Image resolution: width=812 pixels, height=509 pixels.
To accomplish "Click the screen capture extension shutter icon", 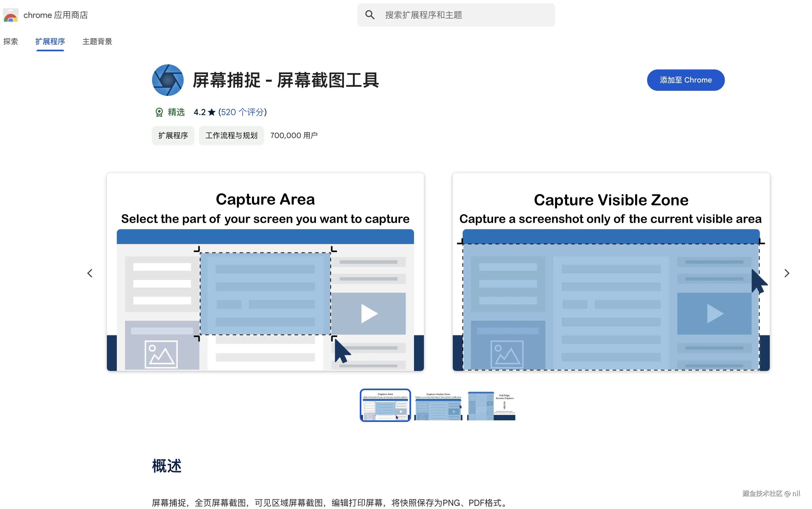I will (168, 80).
